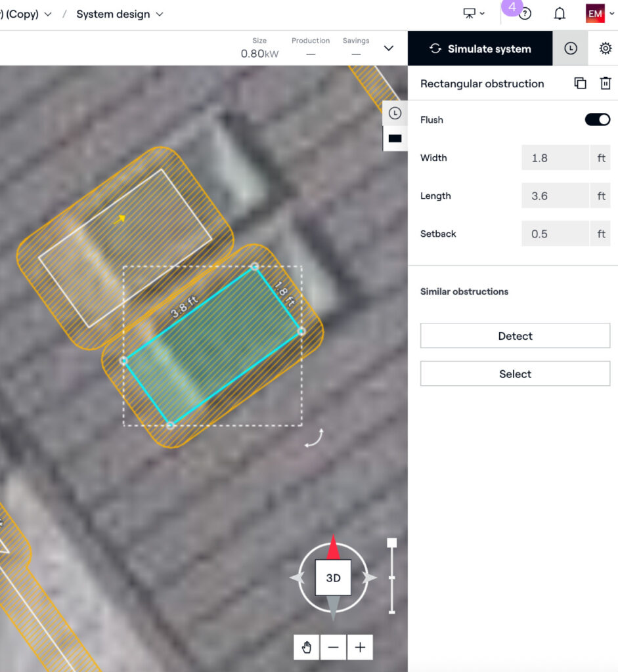Turn off the Flush toggle
This screenshot has width=618, height=672.
tap(597, 119)
